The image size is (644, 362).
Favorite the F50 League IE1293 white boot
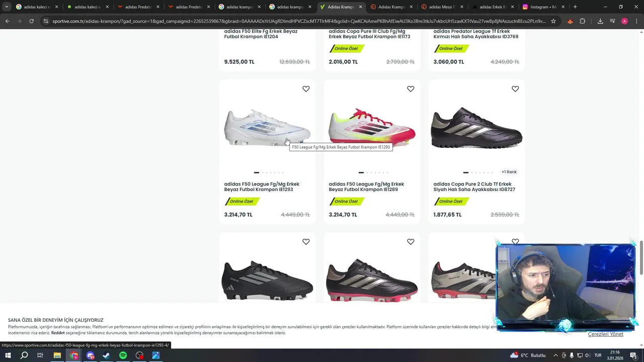tap(306, 89)
